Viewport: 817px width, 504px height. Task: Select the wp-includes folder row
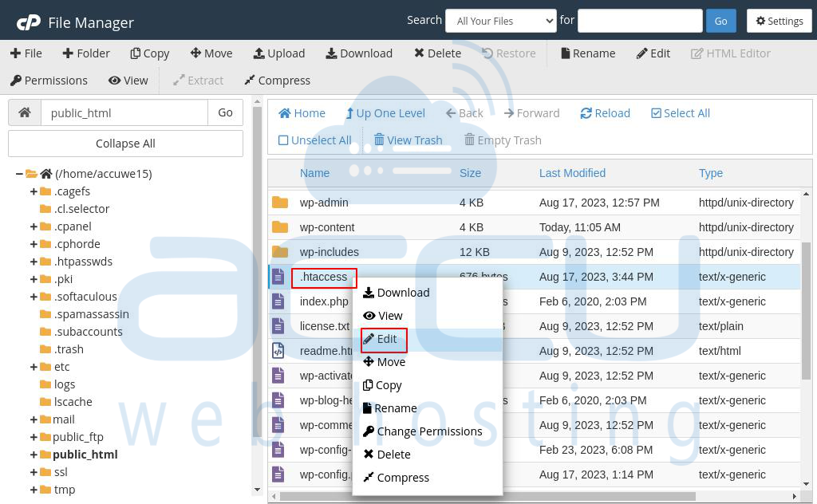click(534, 252)
